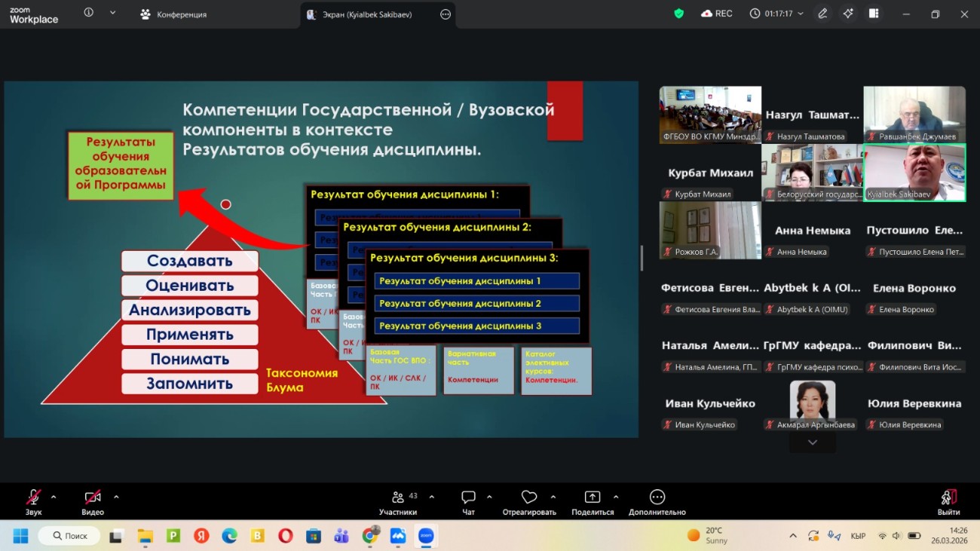
Task: Open the AI Companion sparkle icon
Action: coord(848,13)
